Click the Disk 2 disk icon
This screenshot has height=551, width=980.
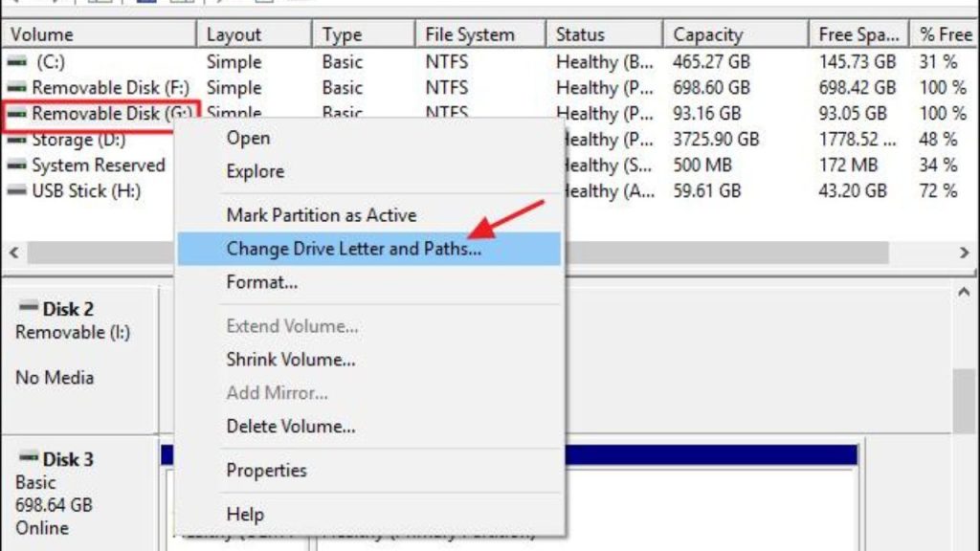click(x=28, y=307)
